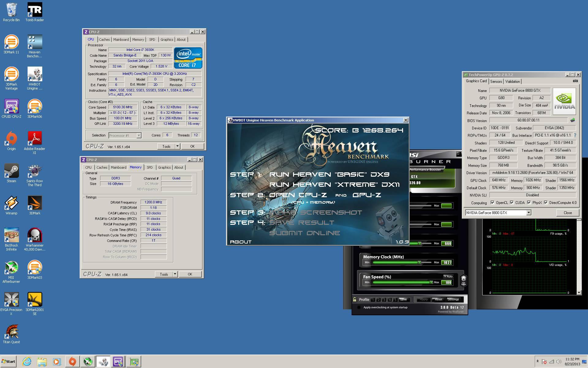Open the Recycle Bin desktop icon
588x368 pixels.
[x=11, y=12]
